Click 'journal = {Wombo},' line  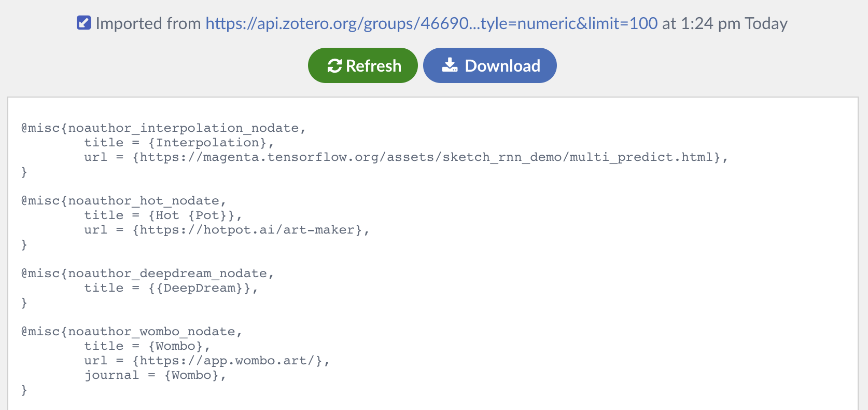tap(156, 375)
